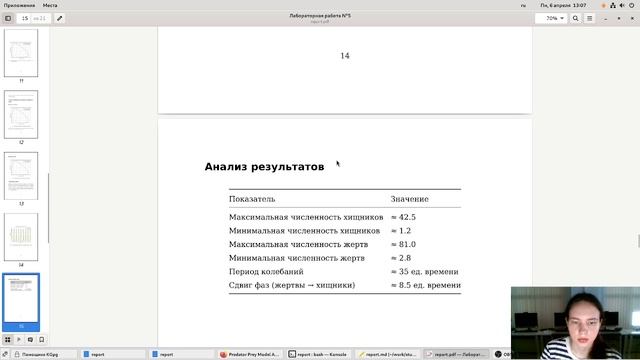Screen dimensions: 640x360
Task: Click the value ≈ 2.8
Action: [401, 258]
